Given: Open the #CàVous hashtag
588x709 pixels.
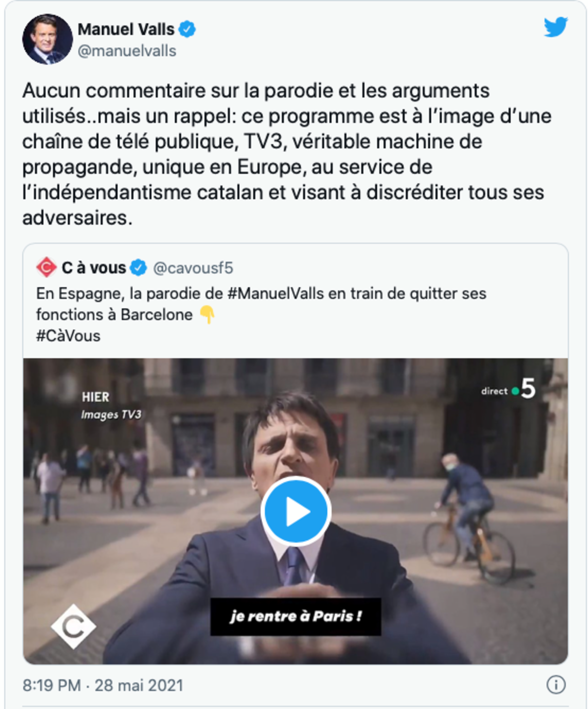Looking at the screenshot, I should (68, 336).
